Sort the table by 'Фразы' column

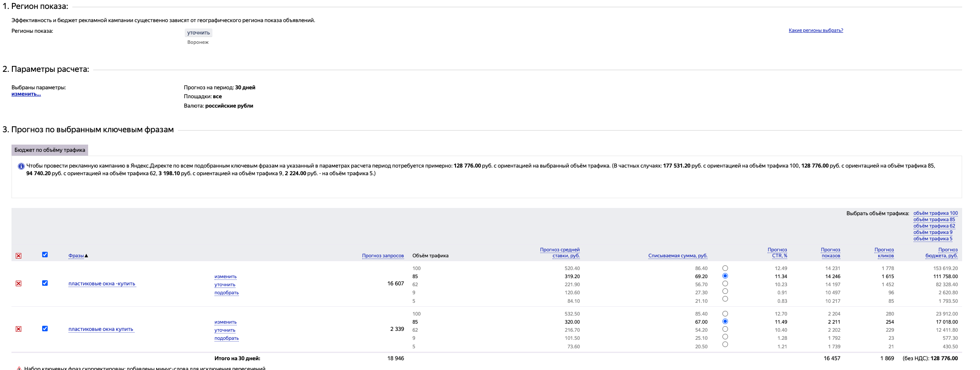coord(76,256)
